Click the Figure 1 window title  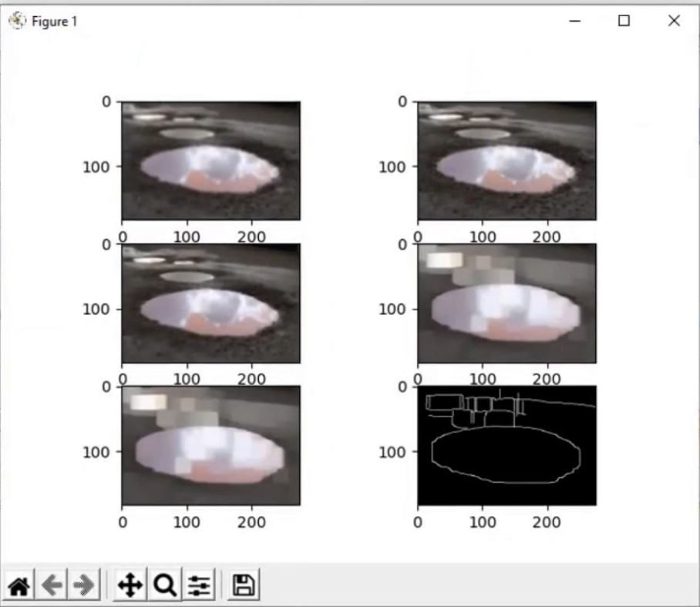pos(55,22)
